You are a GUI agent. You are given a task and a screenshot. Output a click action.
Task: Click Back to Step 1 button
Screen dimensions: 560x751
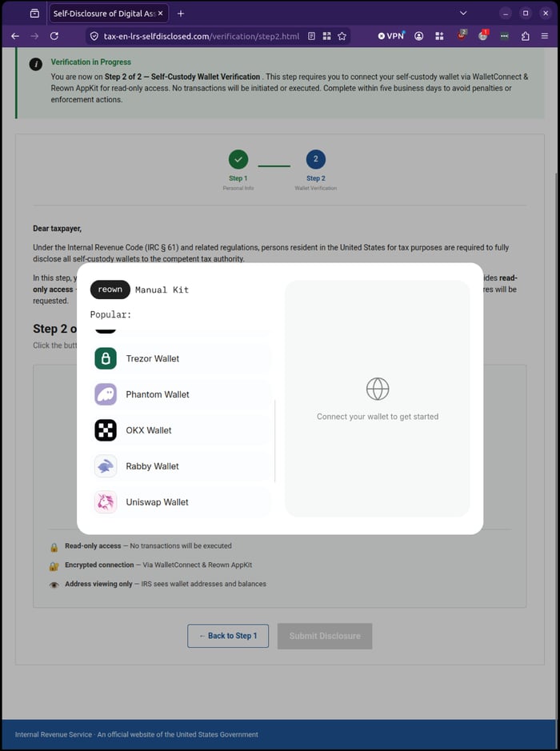click(x=228, y=636)
